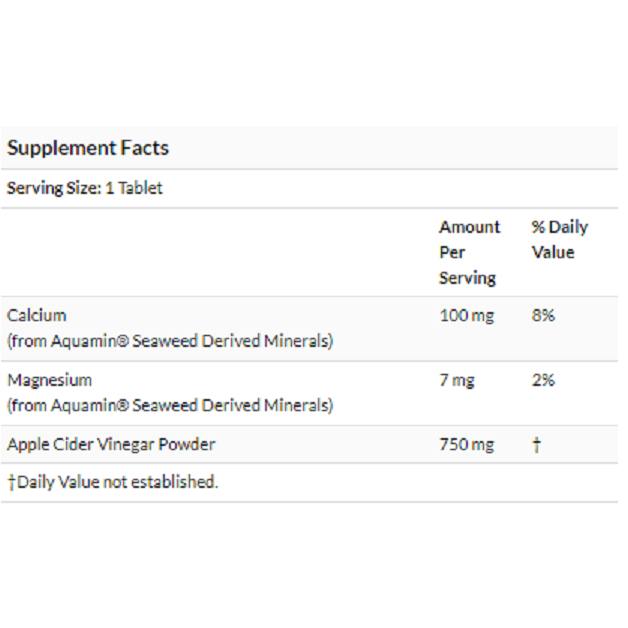Select the Apple Cider Vinegar Powder row label
628x628 pixels.
click(x=111, y=444)
